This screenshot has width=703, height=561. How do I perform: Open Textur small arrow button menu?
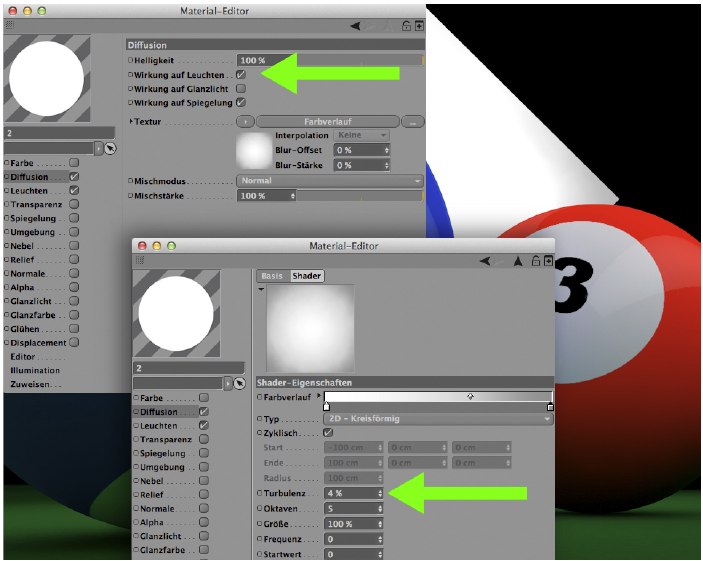pyautogui.click(x=245, y=122)
